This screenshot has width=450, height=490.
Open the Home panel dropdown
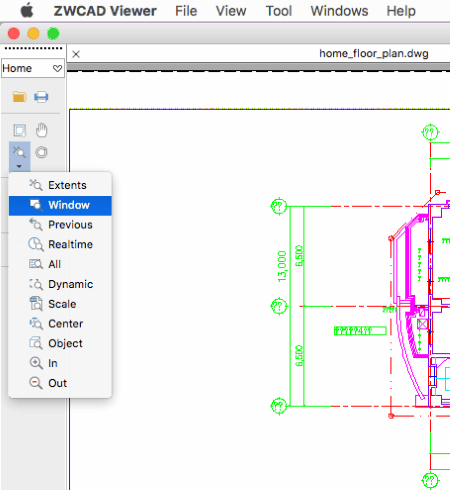click(x=33, y=68)
